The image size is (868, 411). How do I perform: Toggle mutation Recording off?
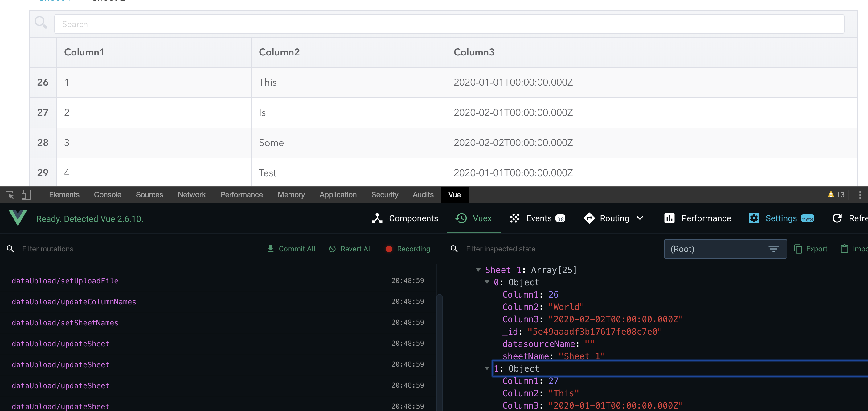(408, 249)
